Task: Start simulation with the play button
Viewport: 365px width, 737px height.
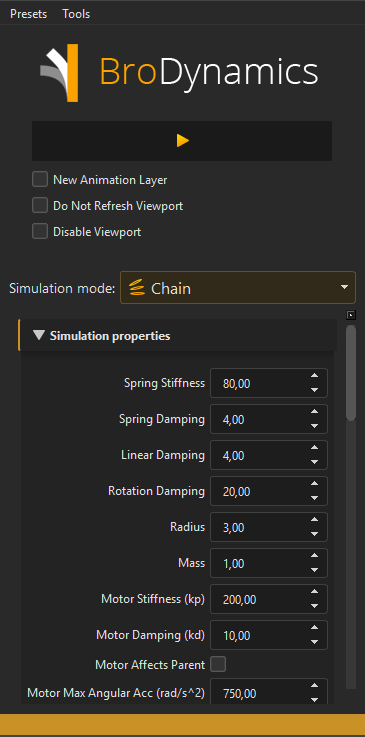Action: (182, 141)
